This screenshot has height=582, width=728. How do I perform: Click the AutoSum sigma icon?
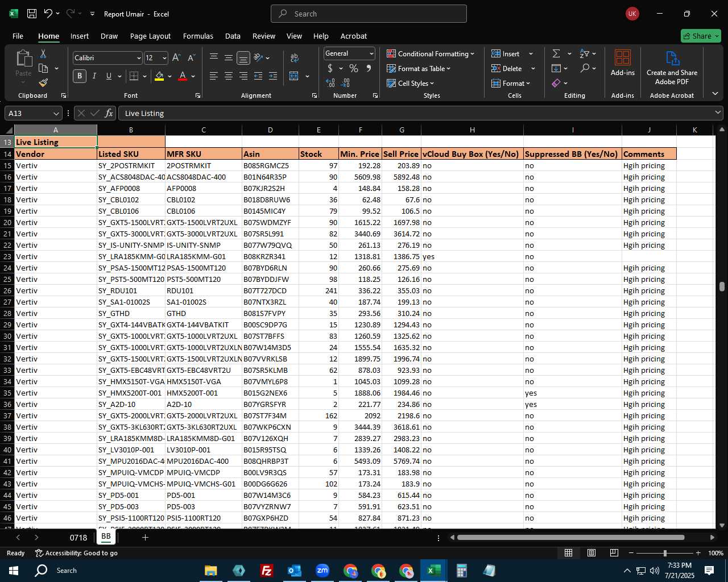pos(556,53)
